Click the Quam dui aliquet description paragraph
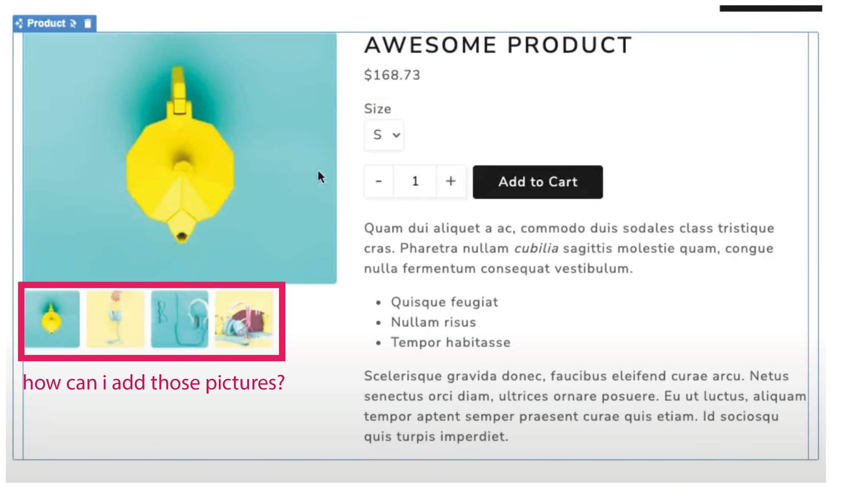This screenshot has width=854, height=504. point(569,248)
